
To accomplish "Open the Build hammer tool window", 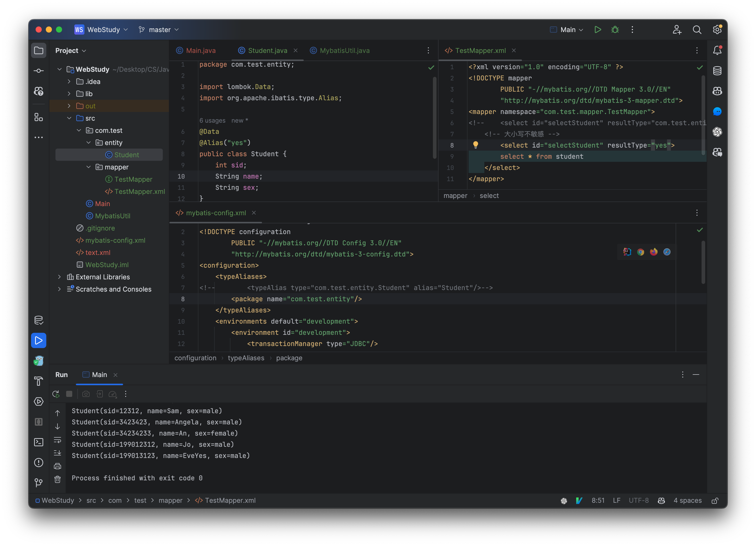I will (x=39, y=381).
